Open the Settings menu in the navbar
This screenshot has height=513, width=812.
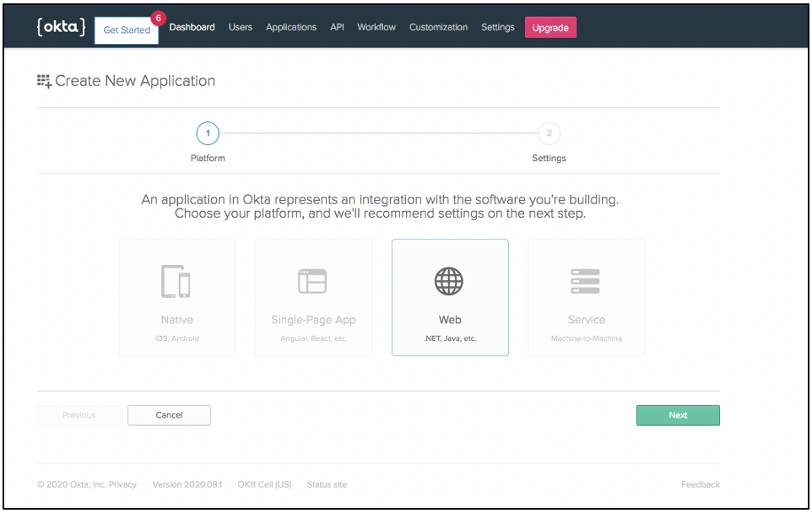(x=498, y=27)
